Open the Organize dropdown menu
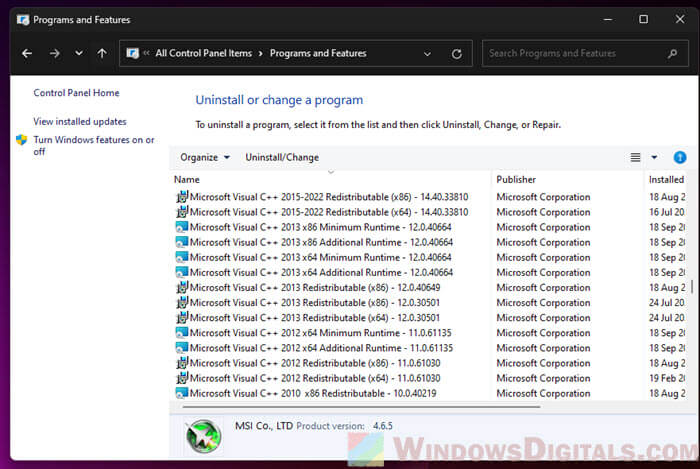Image resolution: width=700 pixels, height=469 pixels. point(205,158)
